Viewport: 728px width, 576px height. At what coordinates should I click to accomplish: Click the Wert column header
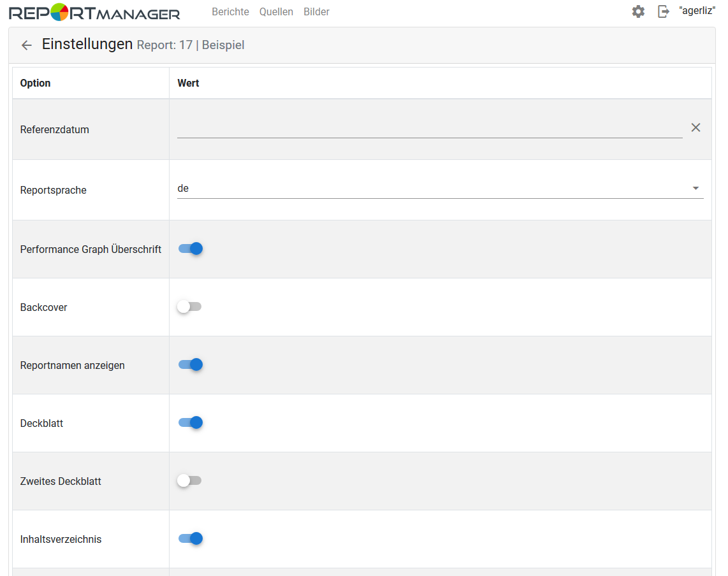point(188,83)
